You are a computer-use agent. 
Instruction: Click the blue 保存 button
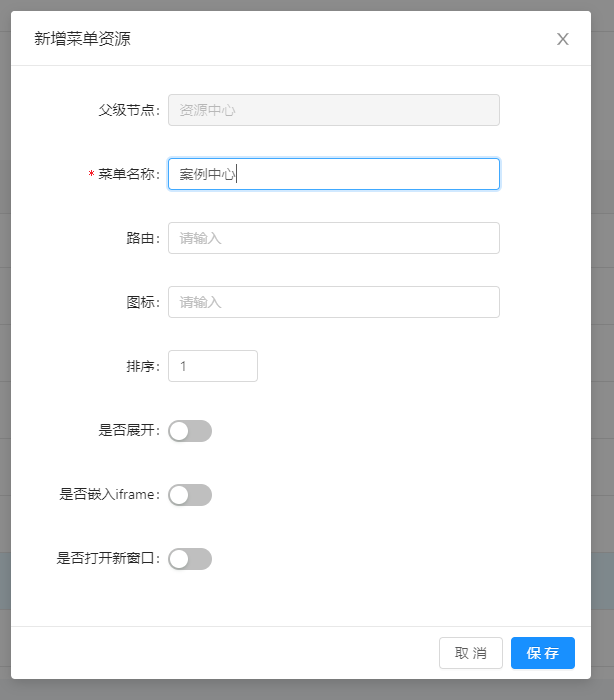coord(543,653)
